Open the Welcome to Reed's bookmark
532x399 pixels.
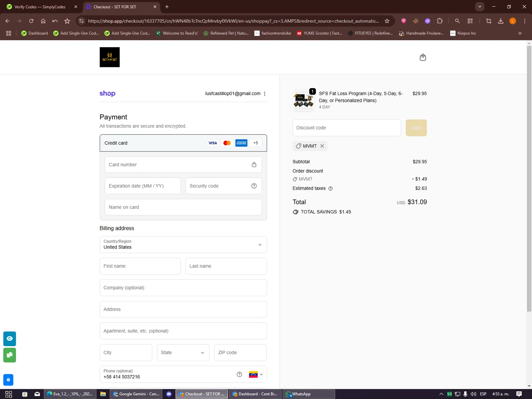177,33
